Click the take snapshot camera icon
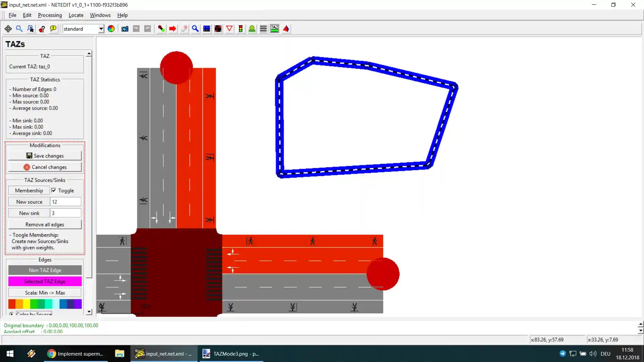 pos(125,29)
